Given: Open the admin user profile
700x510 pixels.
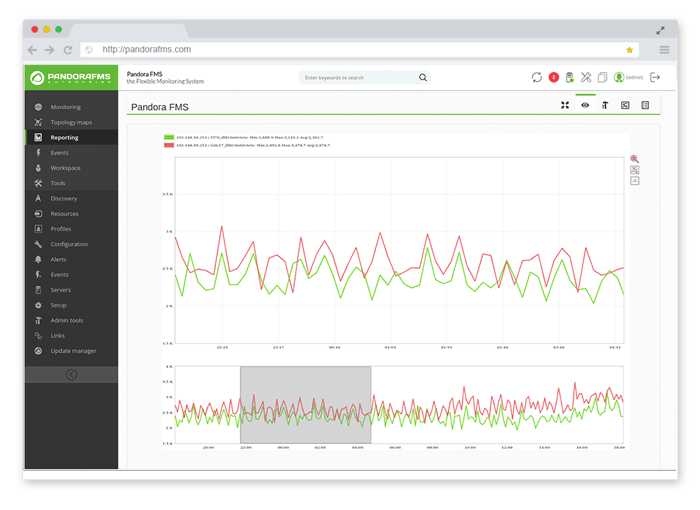Looking at the screenshot, I should coord(628,77).
